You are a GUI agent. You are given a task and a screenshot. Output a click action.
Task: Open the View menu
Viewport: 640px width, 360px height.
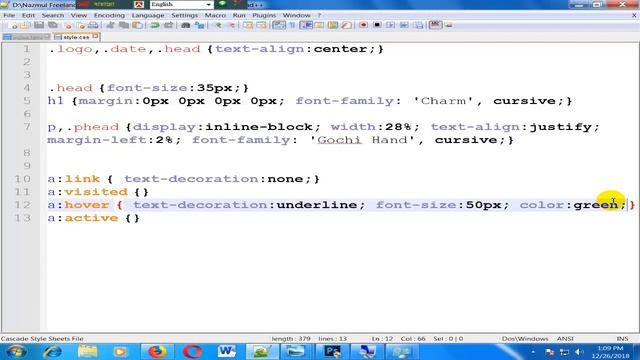coord(79,15)
